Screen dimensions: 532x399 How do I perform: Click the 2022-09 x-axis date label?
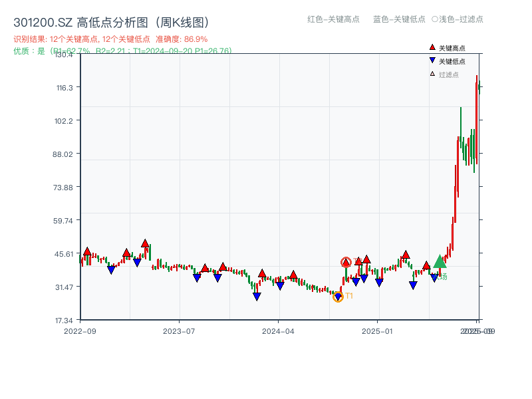[x=80, y=331]
